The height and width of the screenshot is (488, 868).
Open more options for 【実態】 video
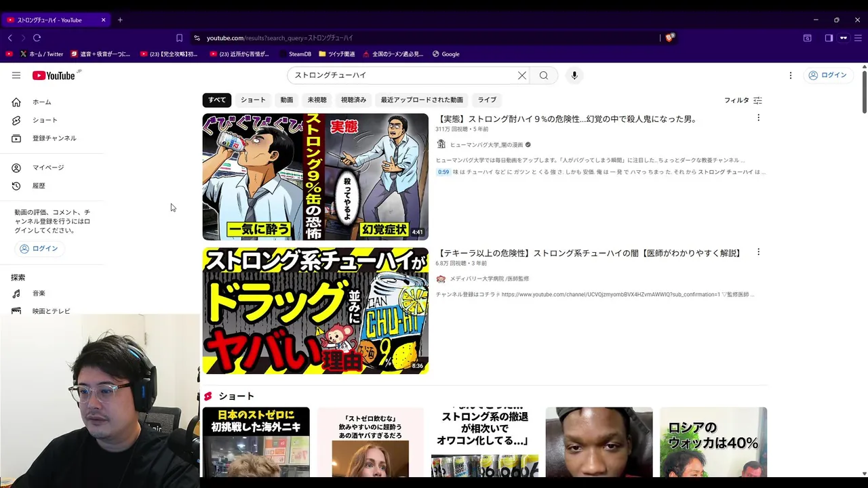click(758, 118)
